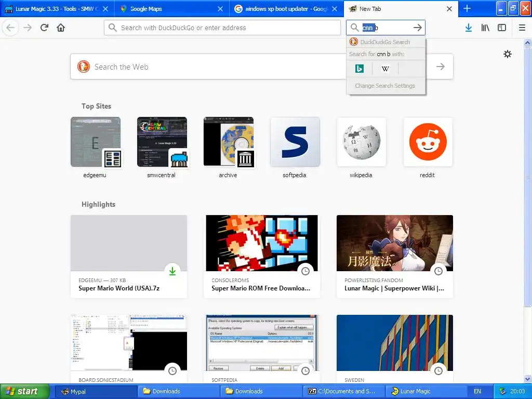Switch to windows xp boot updater tab
This screenshot has width=532, height=399.
[287, 9]
